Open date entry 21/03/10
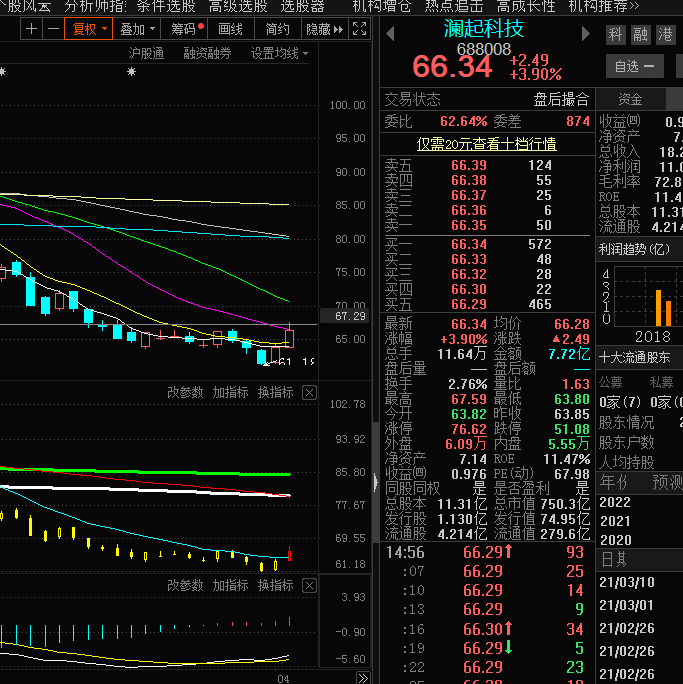This screenshot has height=684, width=683. [627, 582]
